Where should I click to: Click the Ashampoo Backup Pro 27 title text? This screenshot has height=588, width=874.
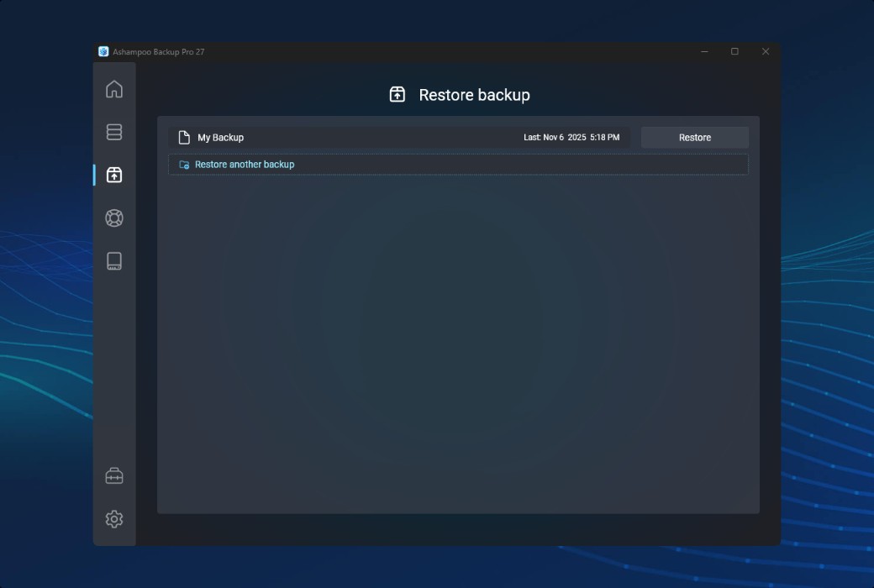160,51
